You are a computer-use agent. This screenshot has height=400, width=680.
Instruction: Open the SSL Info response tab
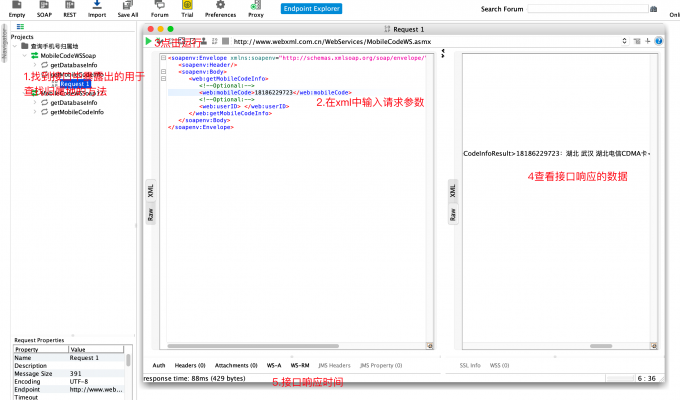click(x=470, y=365)
